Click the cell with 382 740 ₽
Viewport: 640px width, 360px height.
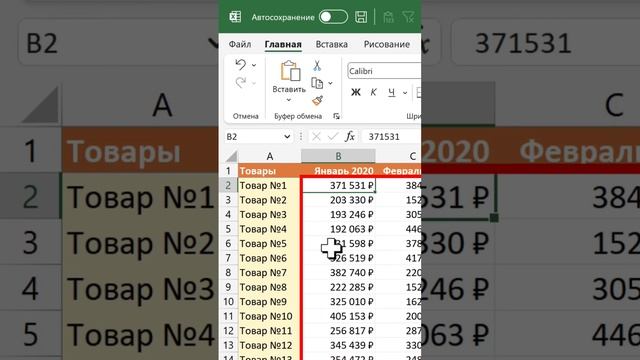point(338,272)
